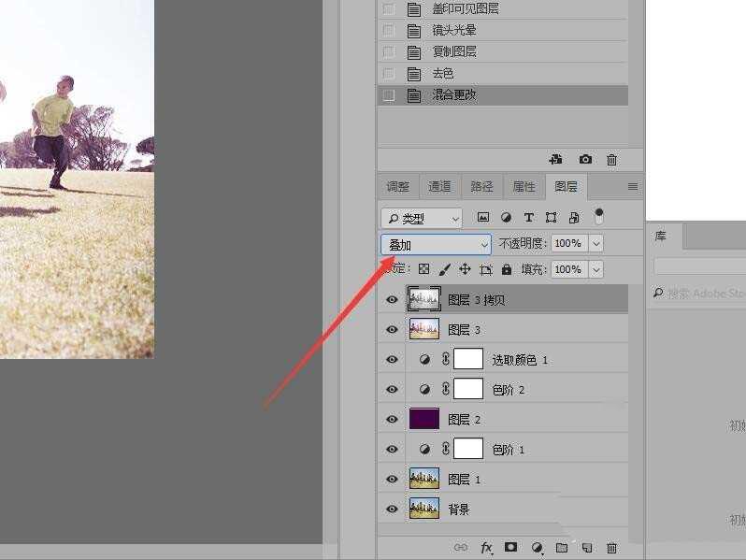The image size is (746, 560).
Task: Switch to the 路径 tab
Action: click(481, 186)
